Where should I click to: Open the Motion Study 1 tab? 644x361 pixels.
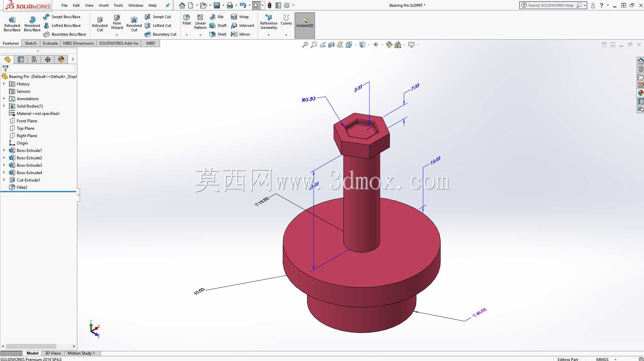(x=81, y=353)
